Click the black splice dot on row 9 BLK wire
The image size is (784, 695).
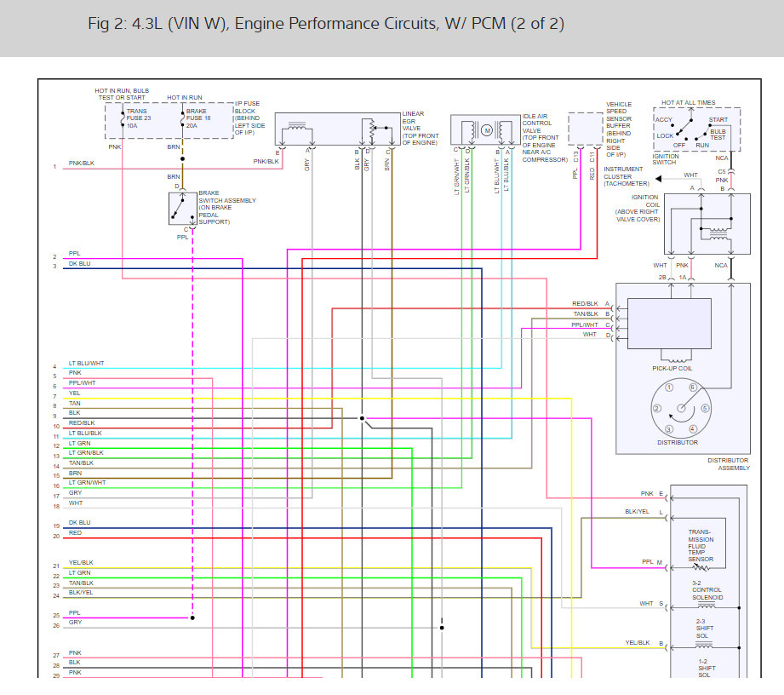pyautogui.click(x=362, y=418)
